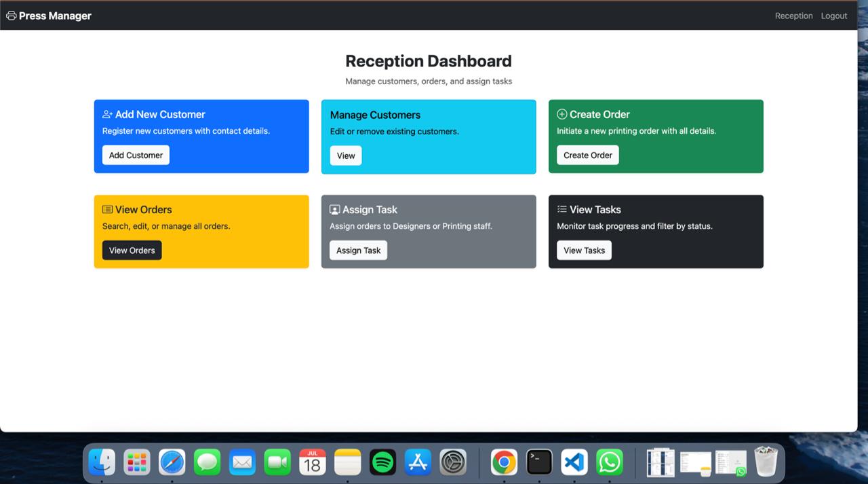Image resolution: width=868 pixels, height=484 pixels.
Task: Click 'Monitor task progress and filter by status.' text
Action: 635,226
